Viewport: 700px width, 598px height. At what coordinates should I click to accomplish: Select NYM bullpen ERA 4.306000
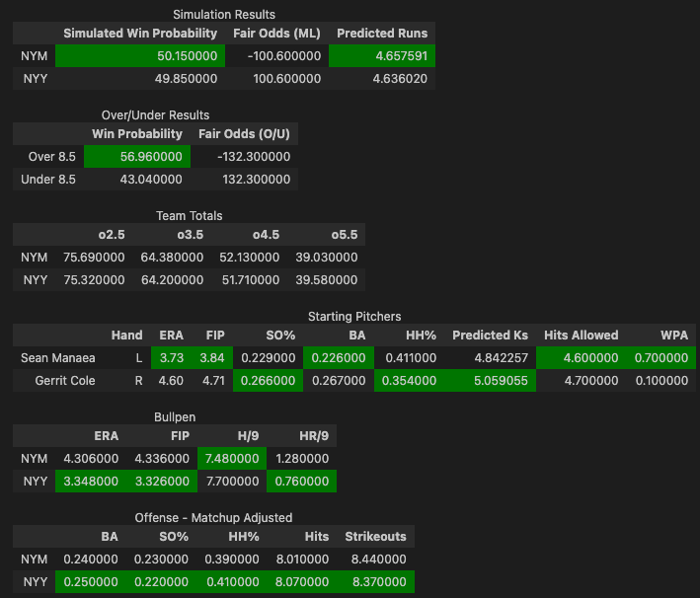click(x=91, y=459)
